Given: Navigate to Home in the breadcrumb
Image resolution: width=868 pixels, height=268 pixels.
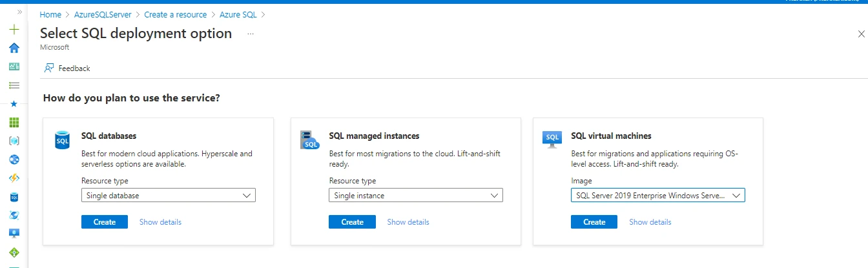Looking at the screenshot, I should click(x=50, y=14).
